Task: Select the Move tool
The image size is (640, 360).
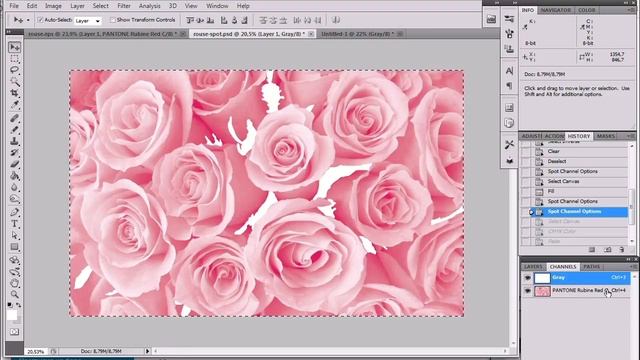Action: (x=15, y=47)
